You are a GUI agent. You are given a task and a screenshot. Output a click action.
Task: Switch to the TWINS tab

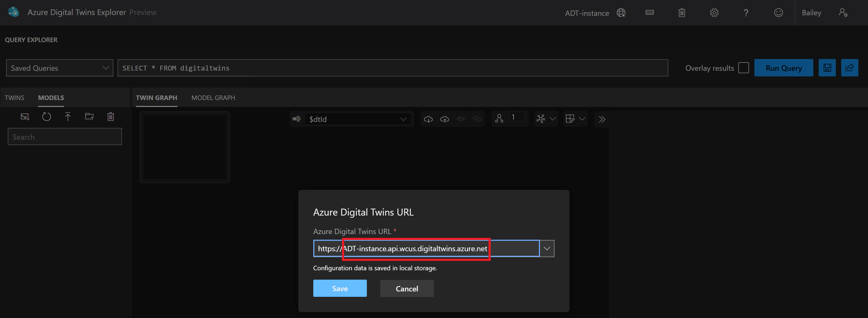click(14, 98)
